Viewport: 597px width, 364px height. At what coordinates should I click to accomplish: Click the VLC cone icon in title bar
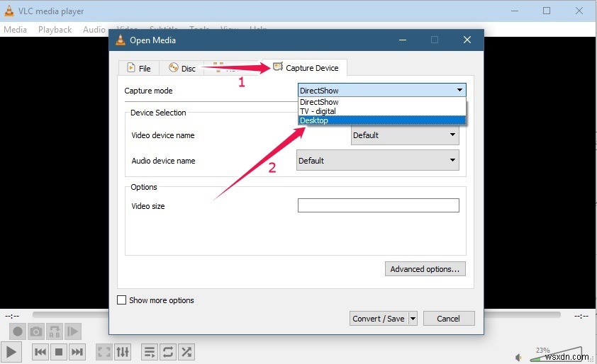(x=9, y=11)
